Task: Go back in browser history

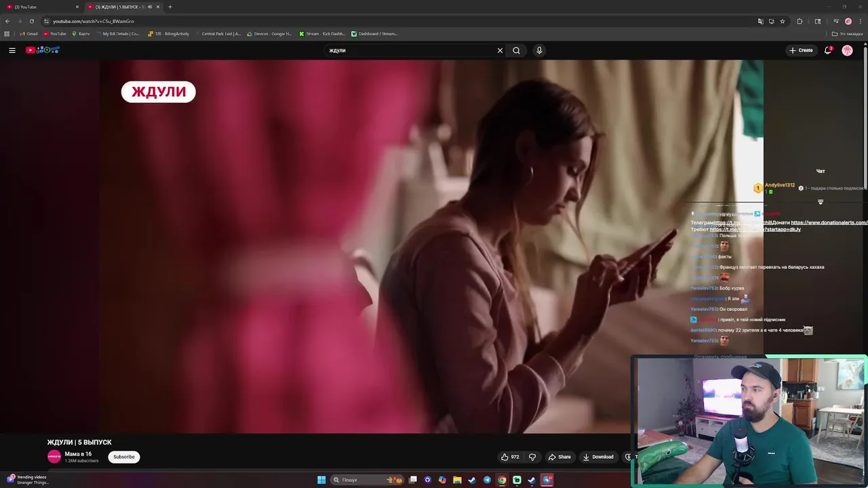Action: click(7, 21)
